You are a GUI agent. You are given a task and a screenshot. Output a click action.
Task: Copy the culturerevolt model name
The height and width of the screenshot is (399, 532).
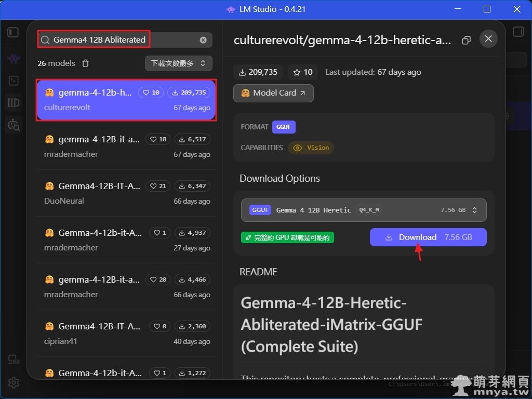[x=466, y=41]
